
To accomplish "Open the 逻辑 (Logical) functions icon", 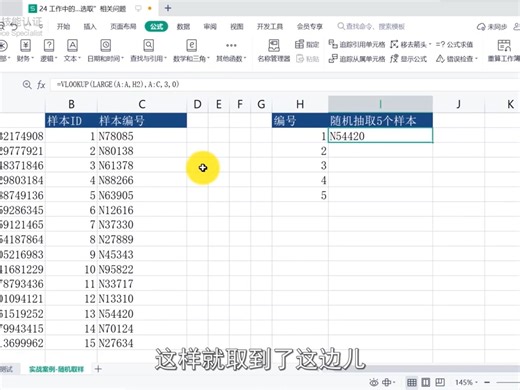I will click(49, 46).
